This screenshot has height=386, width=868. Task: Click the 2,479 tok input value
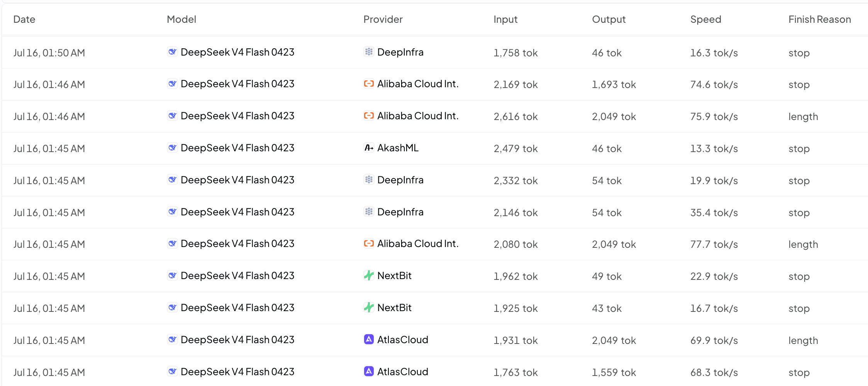[x=515, y=149]
